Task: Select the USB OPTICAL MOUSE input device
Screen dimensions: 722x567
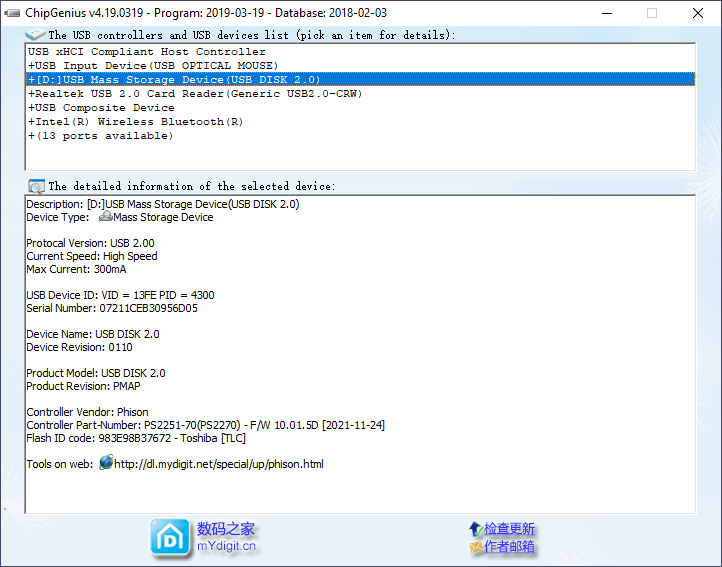Action: coord(360,65)
